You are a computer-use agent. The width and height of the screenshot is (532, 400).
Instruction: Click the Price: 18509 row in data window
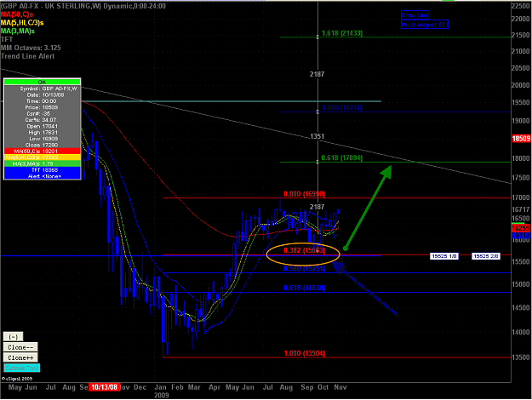click(x=42, y=107)
